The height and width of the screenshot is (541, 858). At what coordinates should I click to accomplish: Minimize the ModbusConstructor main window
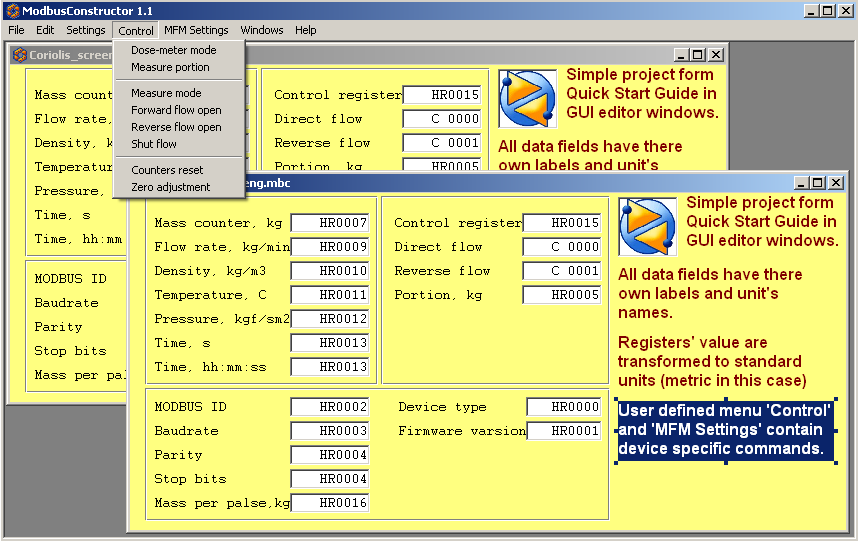[x=811, y=11]
